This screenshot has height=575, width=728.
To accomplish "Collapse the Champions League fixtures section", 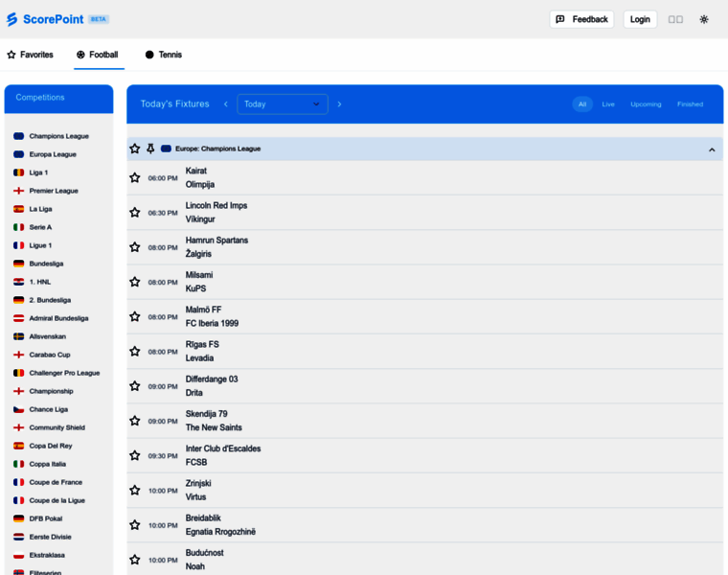I will [x=712, y=149].
